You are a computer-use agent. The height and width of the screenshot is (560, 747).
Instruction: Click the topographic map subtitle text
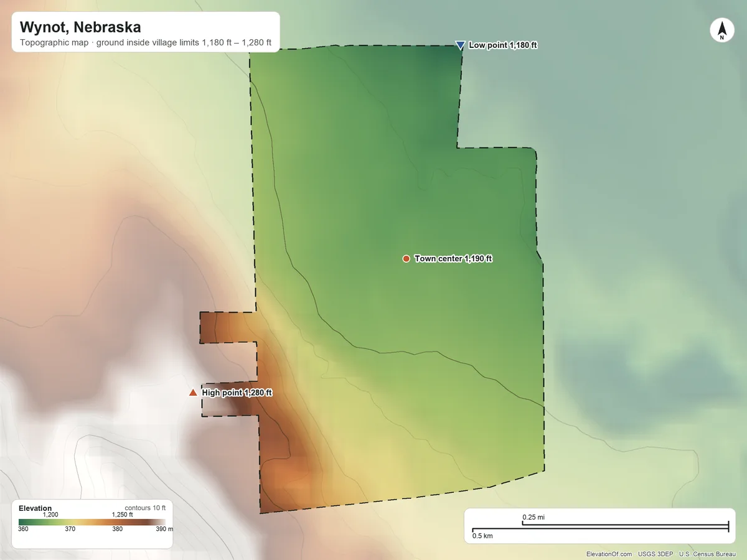pos(146,43)
